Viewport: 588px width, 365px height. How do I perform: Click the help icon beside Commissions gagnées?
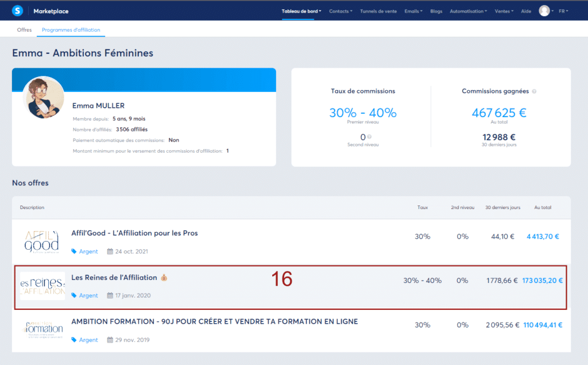point(534,91)
